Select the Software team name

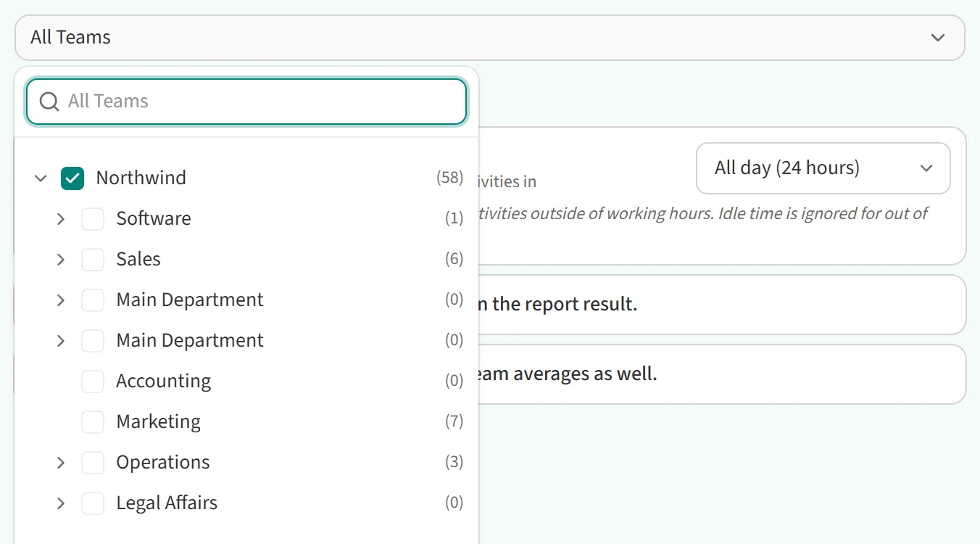pos(154,218)
